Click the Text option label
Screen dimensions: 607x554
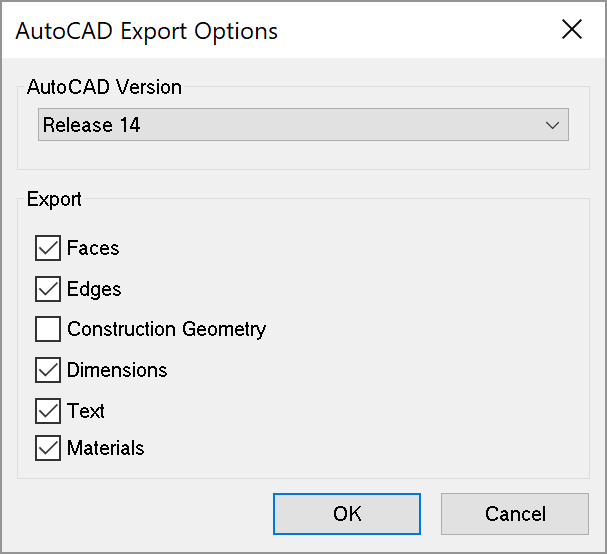point(86,411)
